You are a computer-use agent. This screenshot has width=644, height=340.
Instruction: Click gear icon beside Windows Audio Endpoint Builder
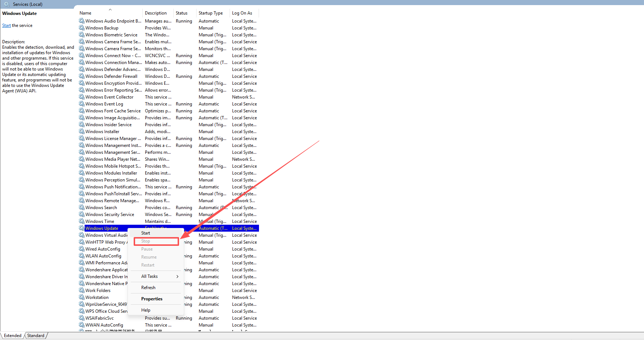point(82,21)
